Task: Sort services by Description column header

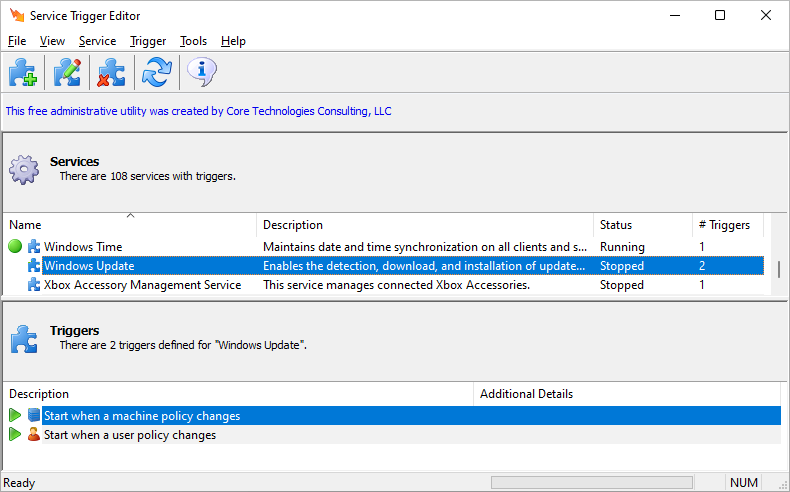Action: (x=425, y=225)
